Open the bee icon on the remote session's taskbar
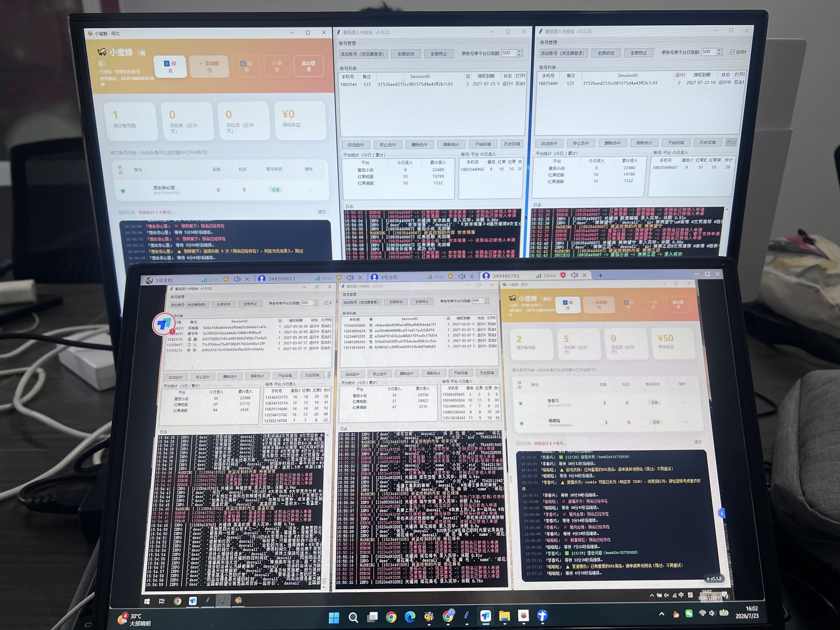 click(x=238, y=600)
